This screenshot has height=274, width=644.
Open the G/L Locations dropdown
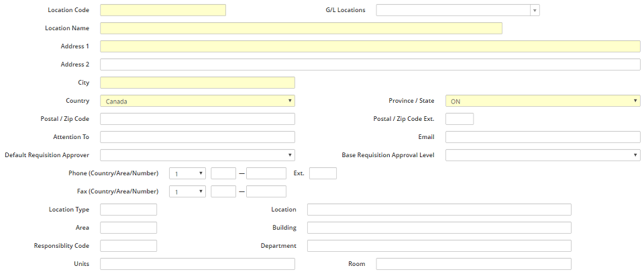pos(458,10)
